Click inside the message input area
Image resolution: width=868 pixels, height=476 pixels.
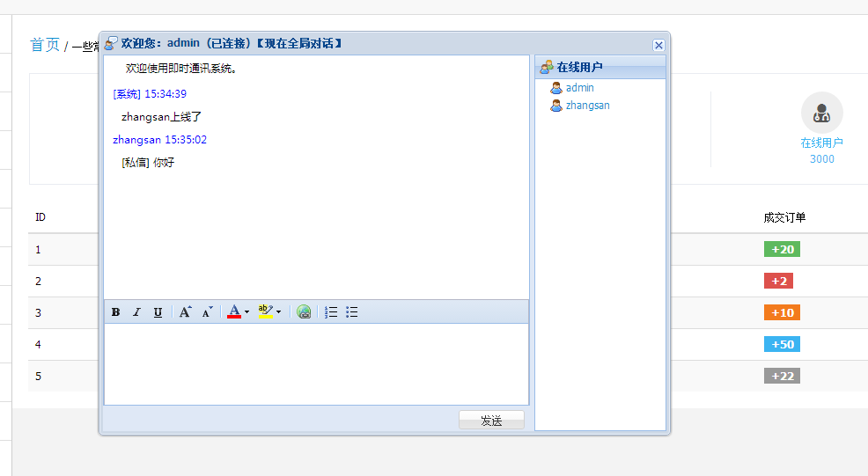tap(317, 364)
